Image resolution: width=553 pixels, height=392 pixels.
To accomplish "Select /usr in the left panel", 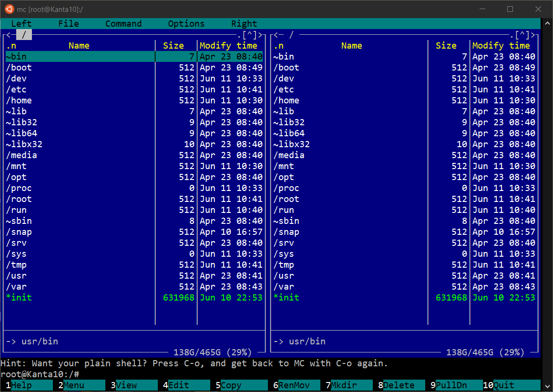I will coord(134,276).
